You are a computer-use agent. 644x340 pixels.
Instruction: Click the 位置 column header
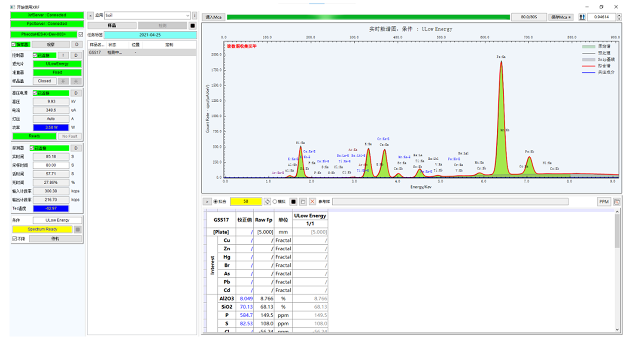pos(136,45)
